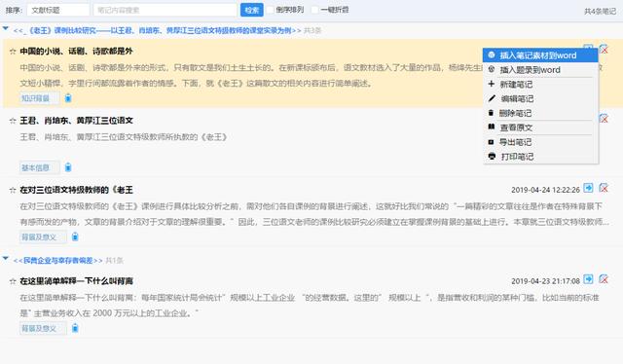
Task: Select note title 在对三位语文特级教师的《老王
Action: pos(76,191)
